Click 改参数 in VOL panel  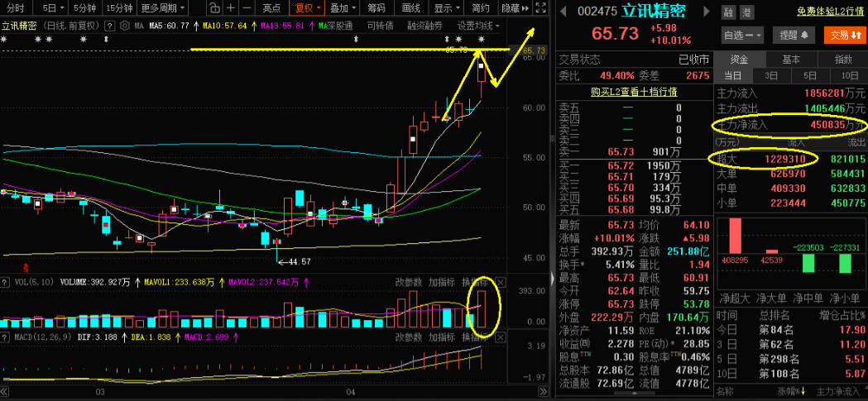[x=409, y=282]
